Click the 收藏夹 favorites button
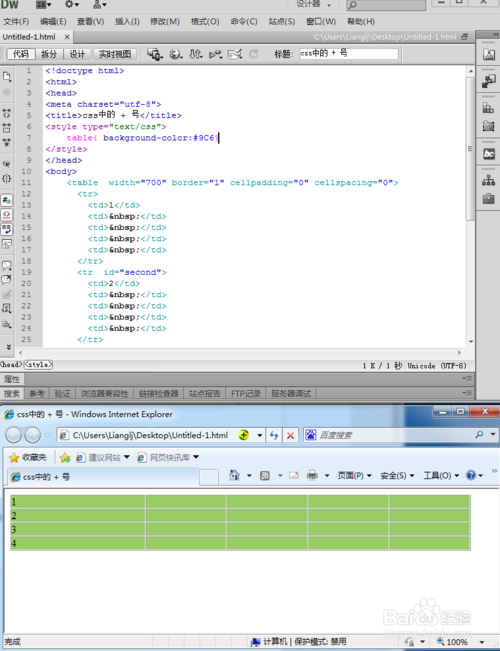The width and height of the screenshot is (500, 651). pyautogui.click(x=28, y=458)
